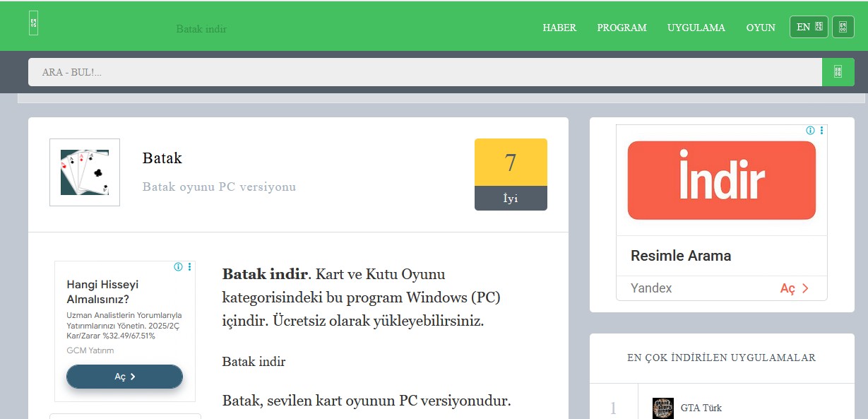Image resolution: width=868 pixels, height=419 pixels.
Task: Open the HABER menu item
Action: click(559, 28)
